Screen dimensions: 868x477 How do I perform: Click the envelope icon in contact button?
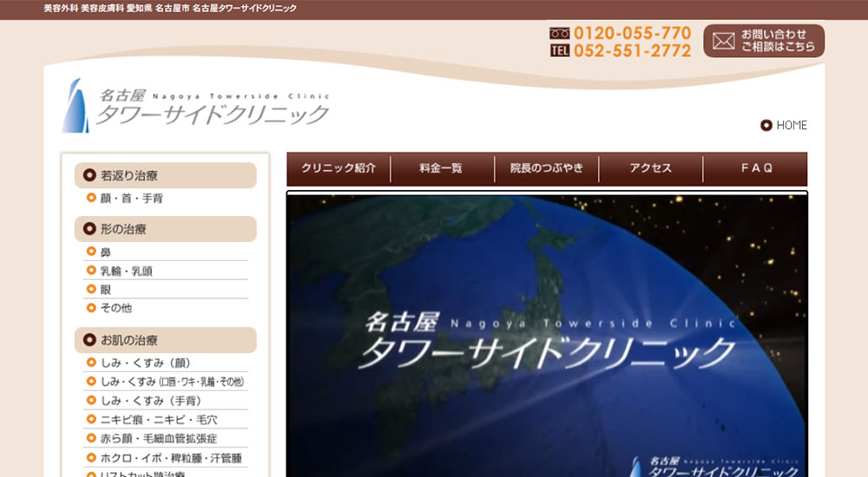(x=724, y=41)
